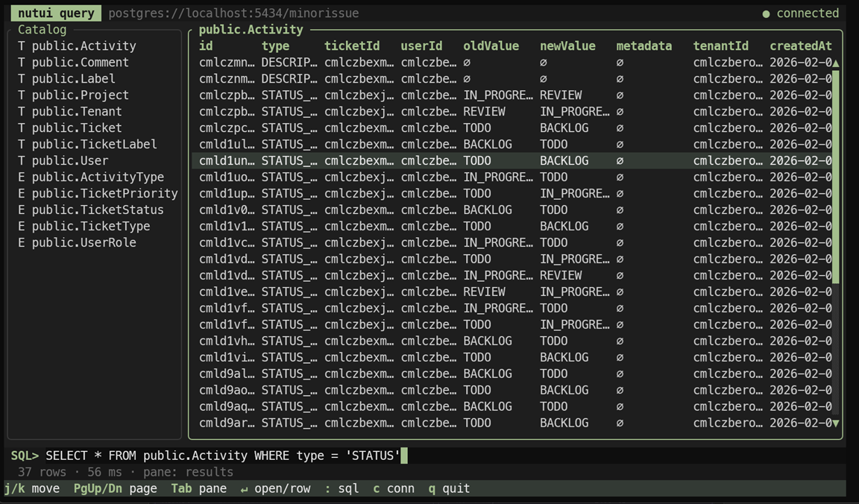Click the oldValue column header
The width and height of the screenshot is (859, 504).
pos(491,46)
